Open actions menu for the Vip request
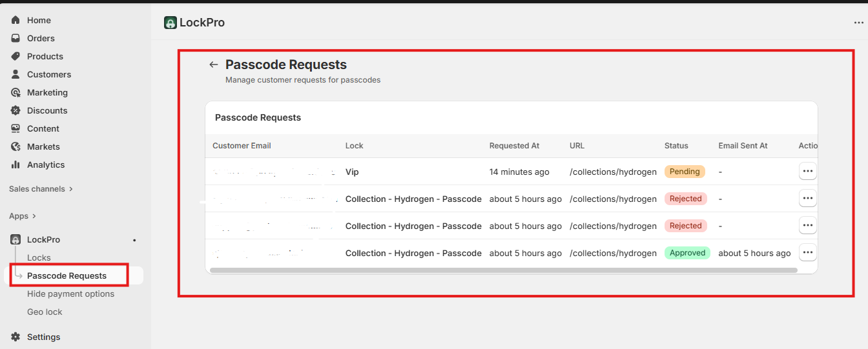 point(808,172)
